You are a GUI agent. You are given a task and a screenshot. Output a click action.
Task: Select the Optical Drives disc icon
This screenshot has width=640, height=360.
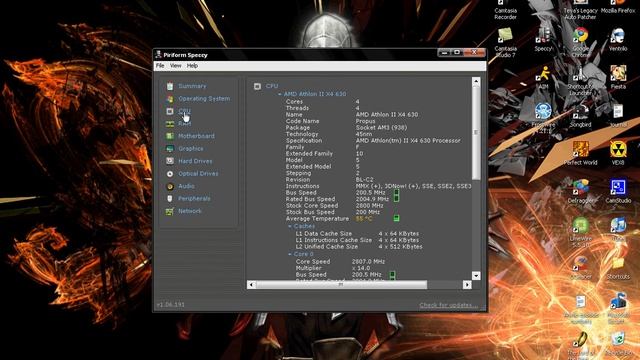[170, 173]
